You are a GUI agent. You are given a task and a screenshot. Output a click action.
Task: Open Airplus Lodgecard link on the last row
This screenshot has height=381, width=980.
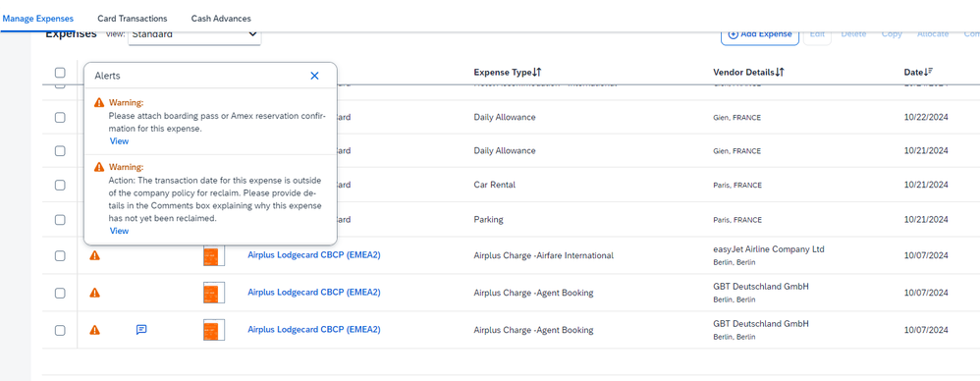coord(314,330)
